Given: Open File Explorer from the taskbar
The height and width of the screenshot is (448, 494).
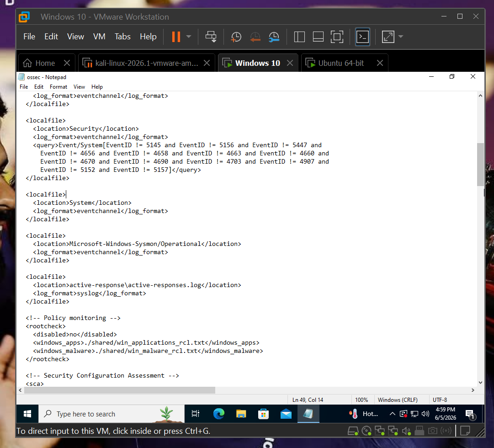Looking at the screenshot, I should (241, 414).
